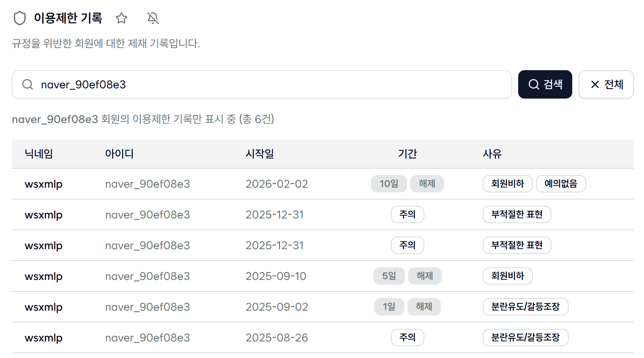Click 주의 badge in 2025-08-26 row
The width and height of the screenshot is (644, 358).
point(407,337)
